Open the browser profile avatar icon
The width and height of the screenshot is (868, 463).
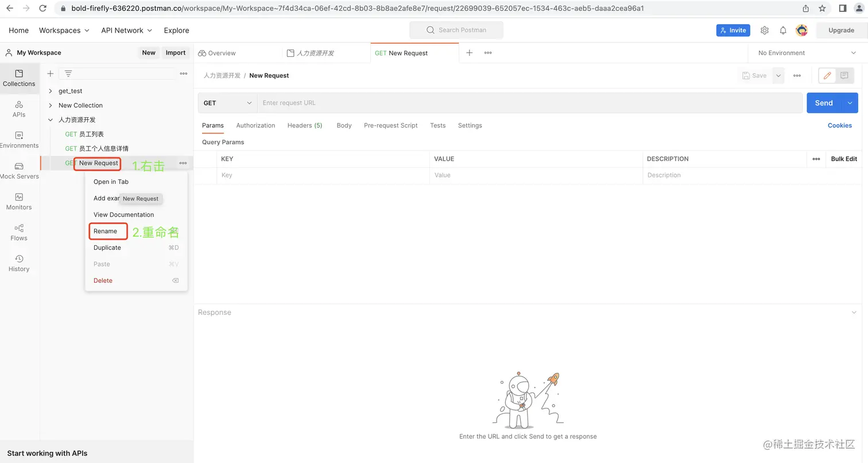click(859, 9)
